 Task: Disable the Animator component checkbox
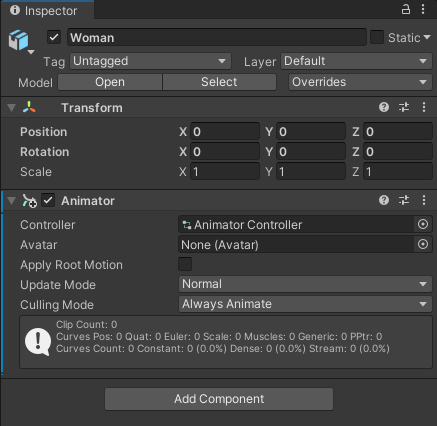point(48,201)
